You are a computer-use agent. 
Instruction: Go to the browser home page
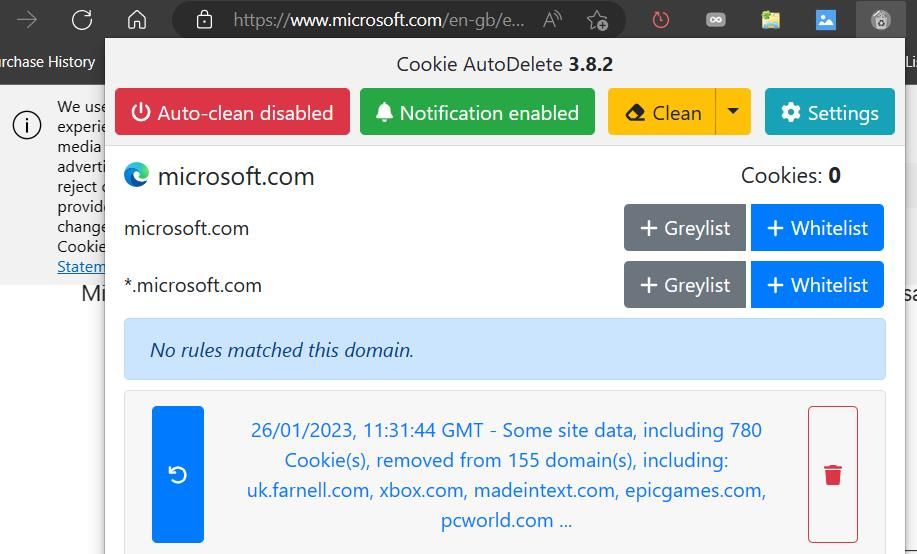tap(137, 20)
